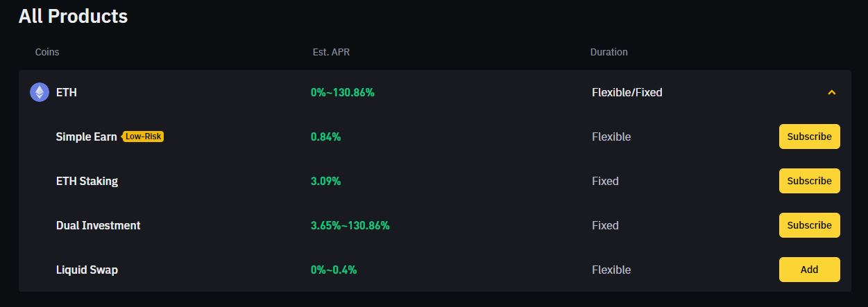
Task: Open the ETH Staking product name
Action: (x=87, y=181)
